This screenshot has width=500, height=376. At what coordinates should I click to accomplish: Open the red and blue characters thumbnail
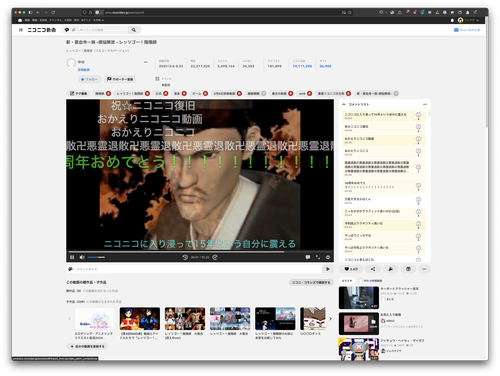pos(140,319)
